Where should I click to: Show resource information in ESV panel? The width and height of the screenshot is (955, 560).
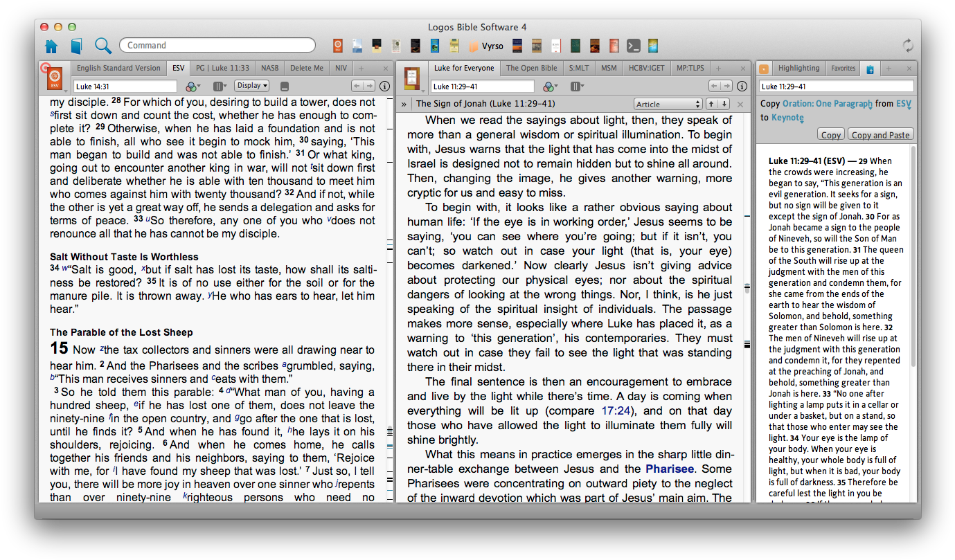385,87
